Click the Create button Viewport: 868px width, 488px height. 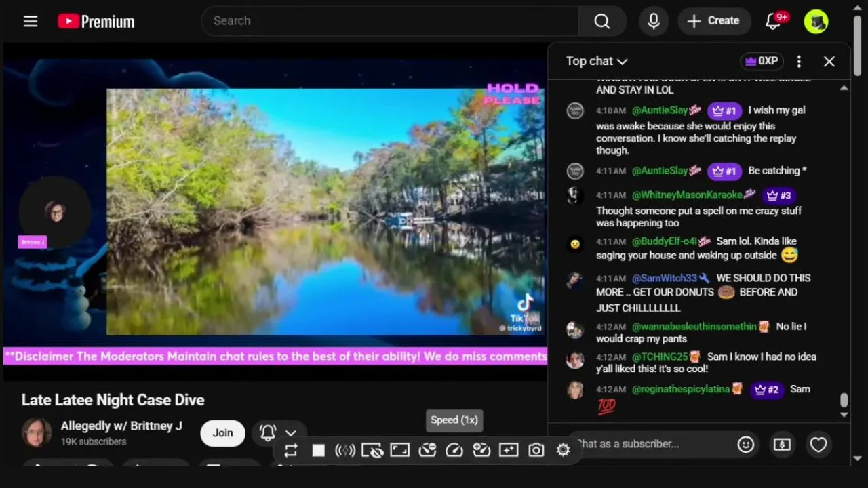coord(713,21)
